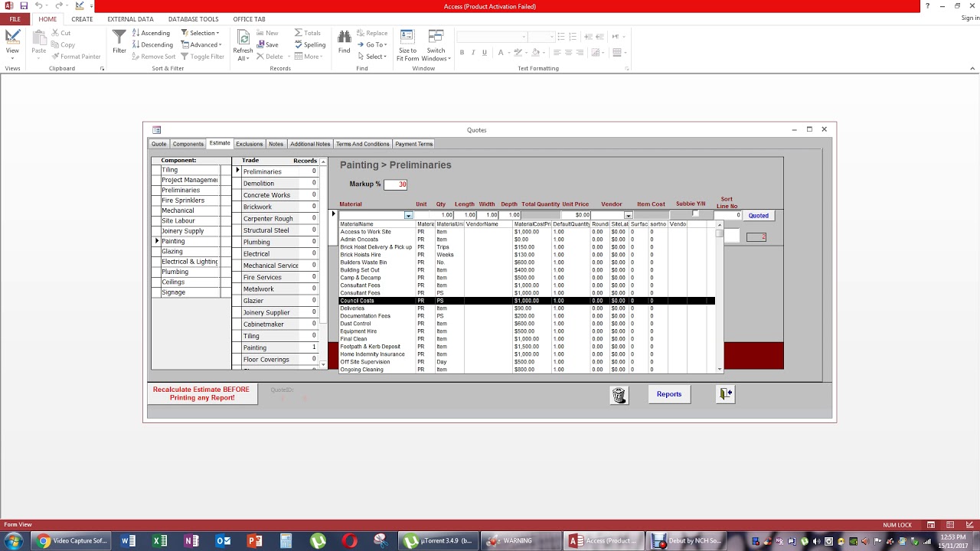Run the Spelling check
The height and width of the screenshot is (551, 980).
pyautogui.click(x=310, y=44)
